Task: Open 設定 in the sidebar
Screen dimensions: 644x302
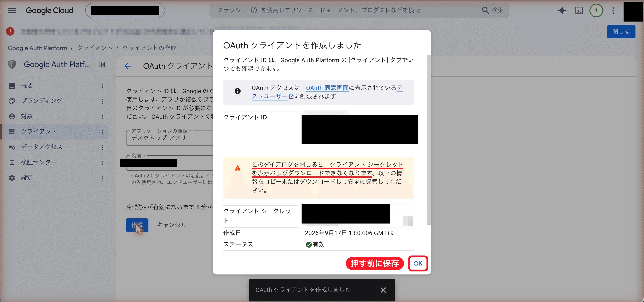Action: click(27, 178)
